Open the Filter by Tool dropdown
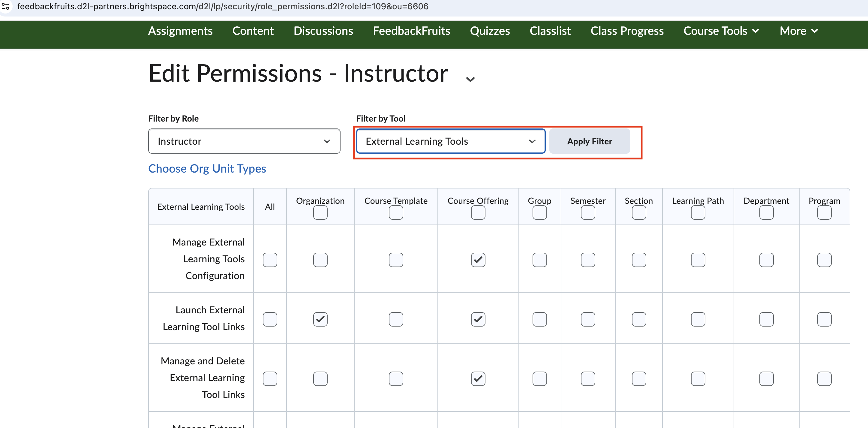 coord(451,141)
